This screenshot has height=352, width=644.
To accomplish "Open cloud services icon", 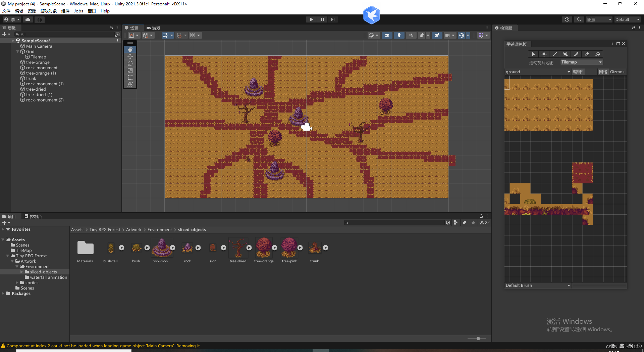I will [x=28, y=19].
